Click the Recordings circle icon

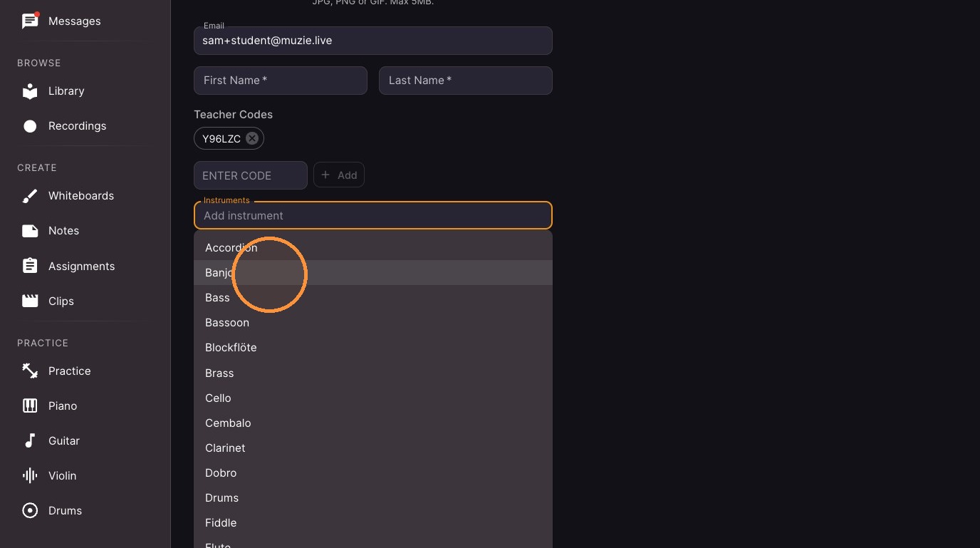(x=30, y=126)
